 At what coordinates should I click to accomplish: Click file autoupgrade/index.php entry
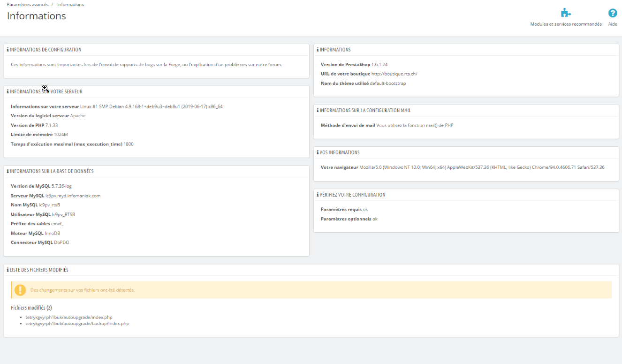tap(69, 318)
